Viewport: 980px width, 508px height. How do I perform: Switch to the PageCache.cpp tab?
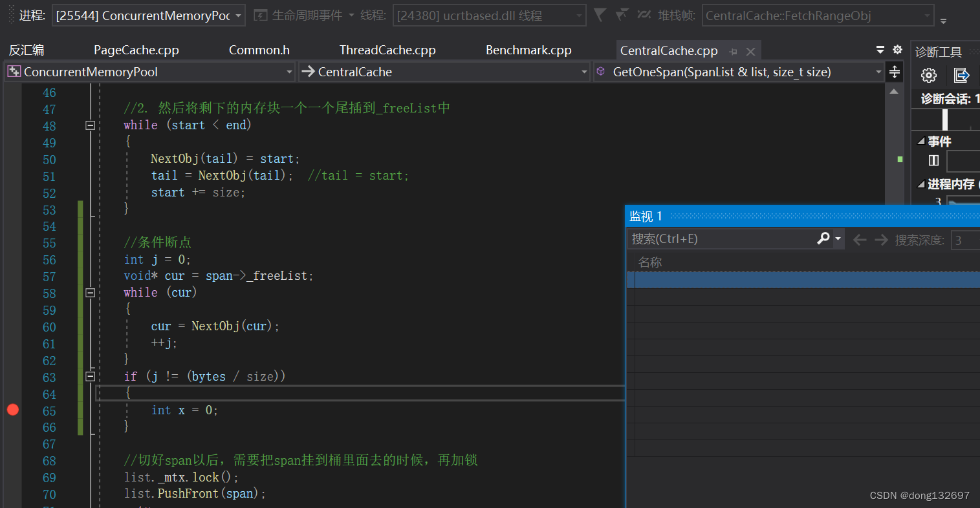point(136,50)
